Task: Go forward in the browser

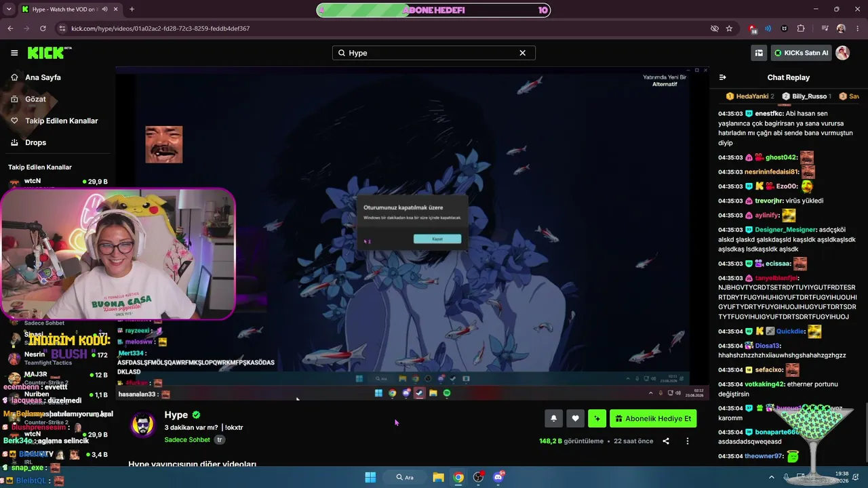Action: coord(26,28)
